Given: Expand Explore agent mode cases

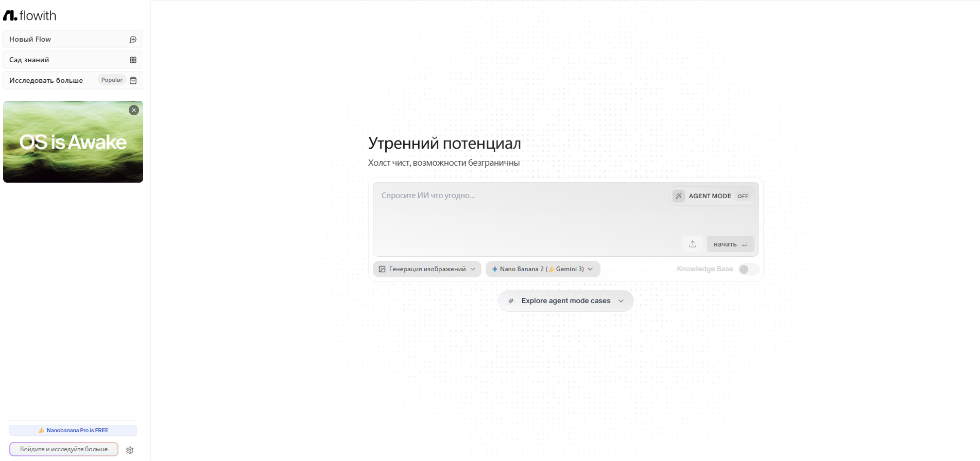Looking at the screenshot, I should pyautogui.click(x=565, y=301).
